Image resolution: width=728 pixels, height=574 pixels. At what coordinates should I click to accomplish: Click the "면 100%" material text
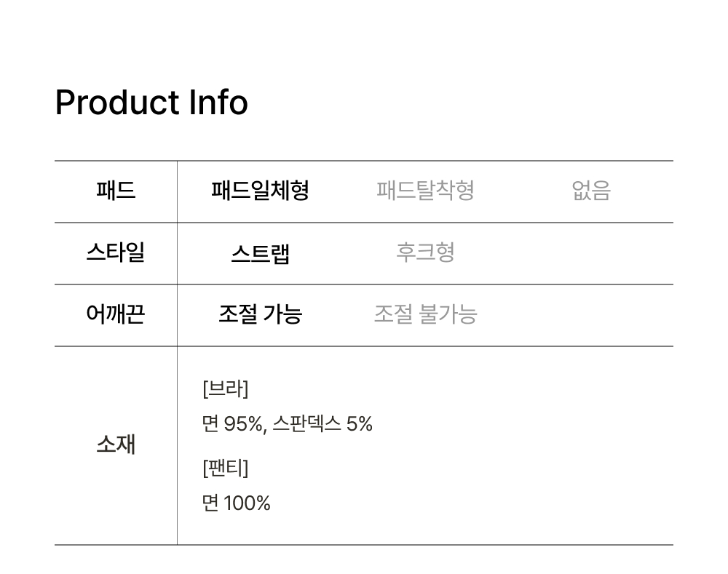click(x=236, y=503)
